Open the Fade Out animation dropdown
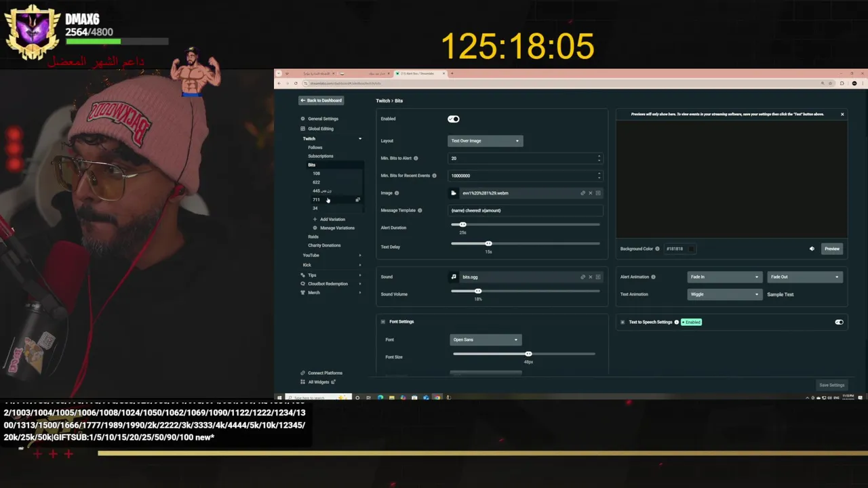This screenshot has height=488, width=868. pyautogui.click(x=805, y=277)
